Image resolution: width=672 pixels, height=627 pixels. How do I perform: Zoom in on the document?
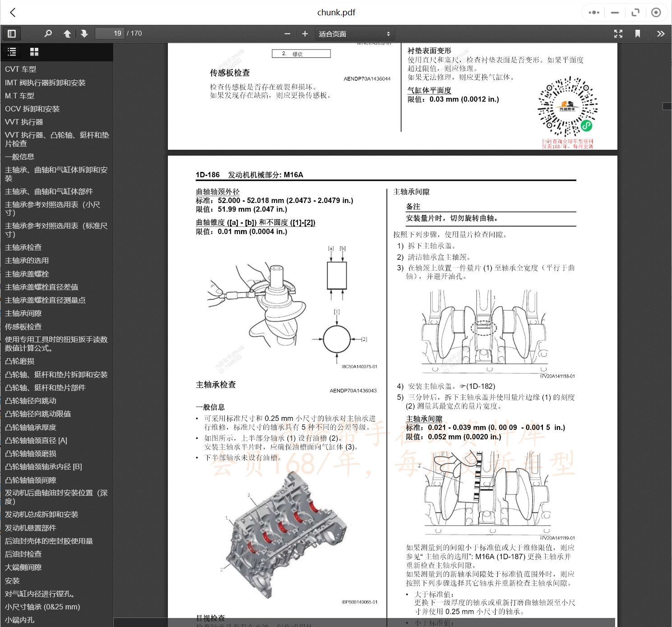[x=305, y=33]
